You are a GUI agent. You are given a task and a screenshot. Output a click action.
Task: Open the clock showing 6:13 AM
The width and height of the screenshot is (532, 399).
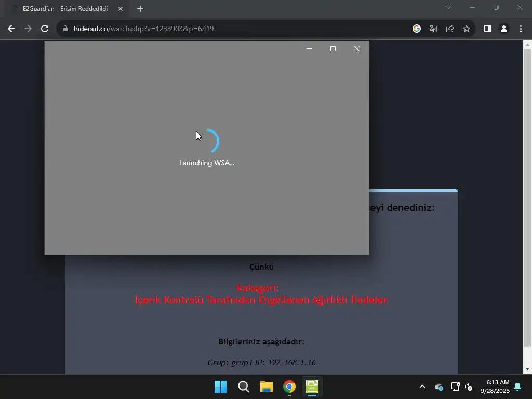[495, 387]
